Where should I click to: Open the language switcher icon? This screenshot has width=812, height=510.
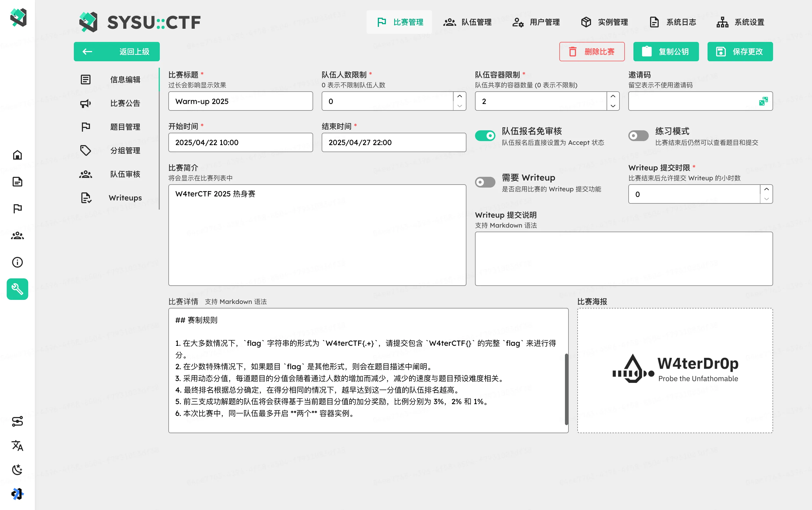(x=17, y=446)
